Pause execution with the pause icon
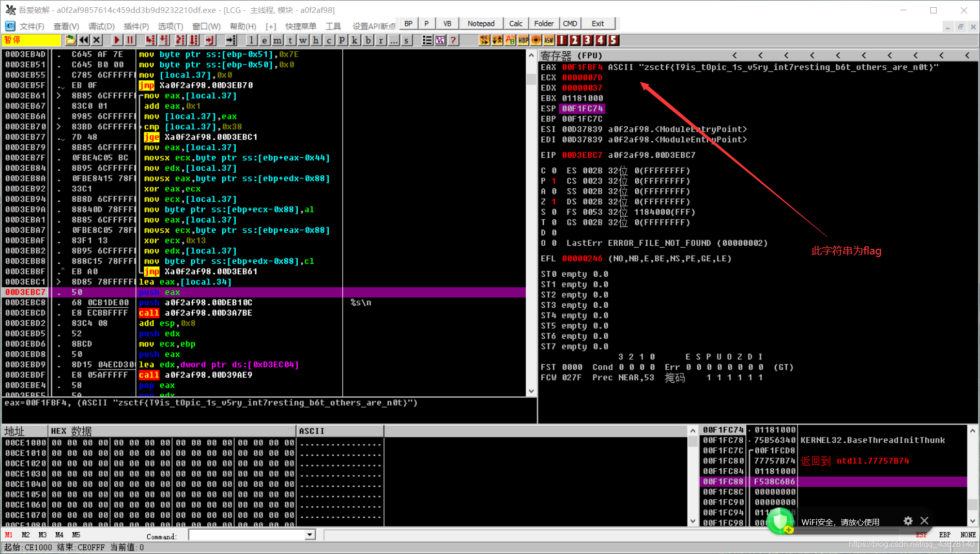 130,40
